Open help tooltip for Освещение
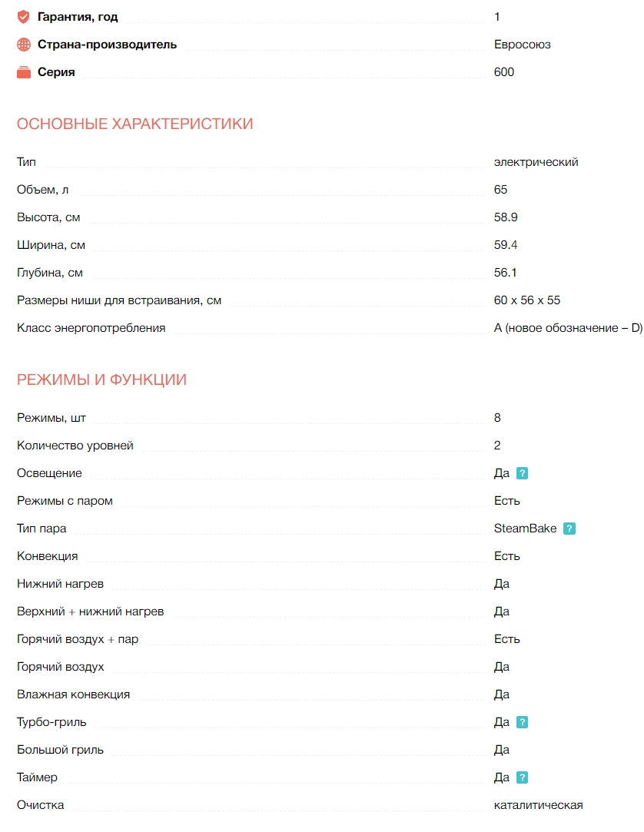The width and height of the screenshot is (644, 832). pyautogui.click(x=523, y=473)
